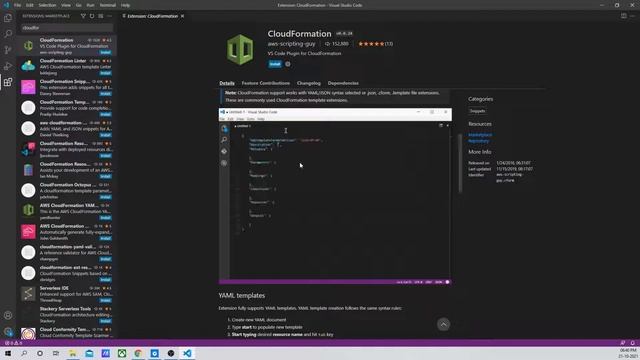Open the View menu
Image resolution: width=640 pixels, height=360 pixels.
coord(66,5)
